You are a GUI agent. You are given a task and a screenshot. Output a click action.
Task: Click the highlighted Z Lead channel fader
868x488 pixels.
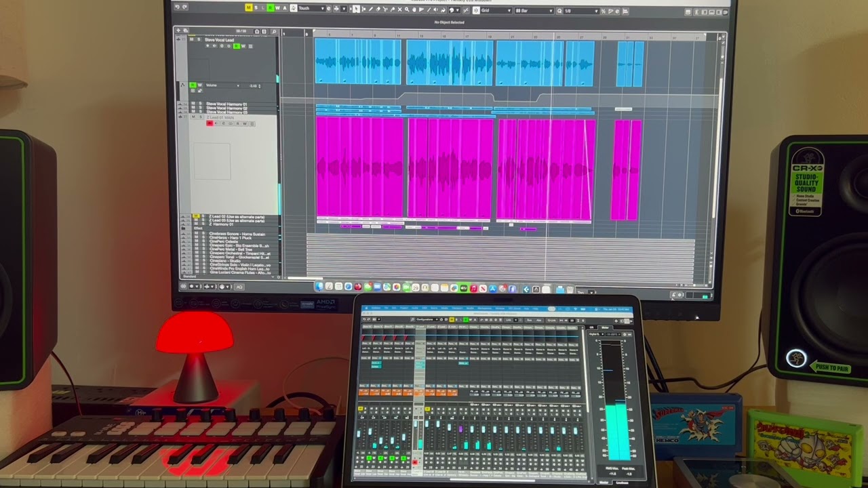point(416,424)
